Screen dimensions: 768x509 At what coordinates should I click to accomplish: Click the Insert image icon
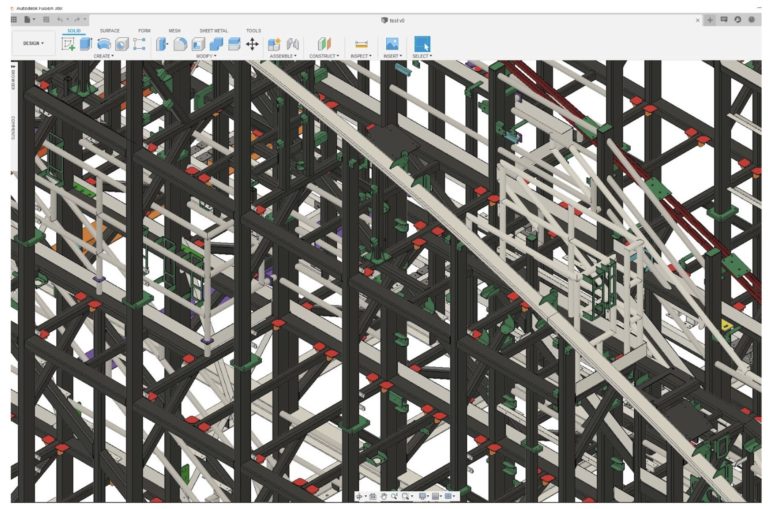pyautogui.click(x=392, y=44)
